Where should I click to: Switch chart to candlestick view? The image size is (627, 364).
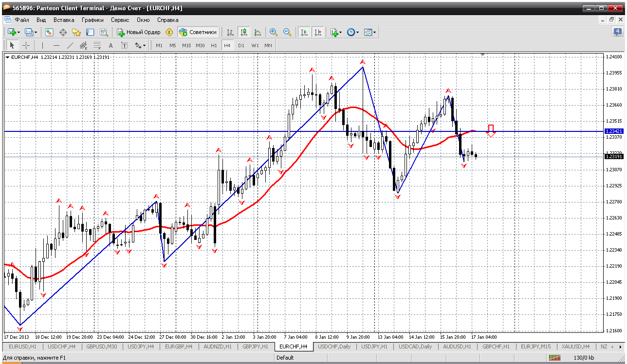[x=244, y=32]
